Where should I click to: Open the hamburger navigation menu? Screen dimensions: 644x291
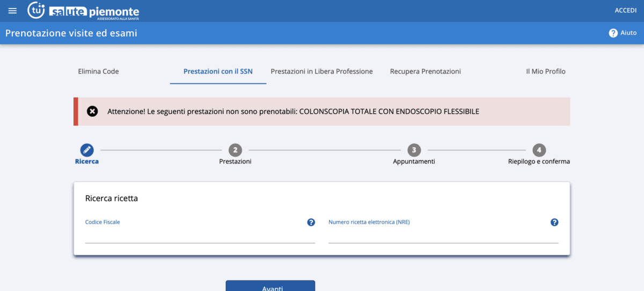point(12,11)
